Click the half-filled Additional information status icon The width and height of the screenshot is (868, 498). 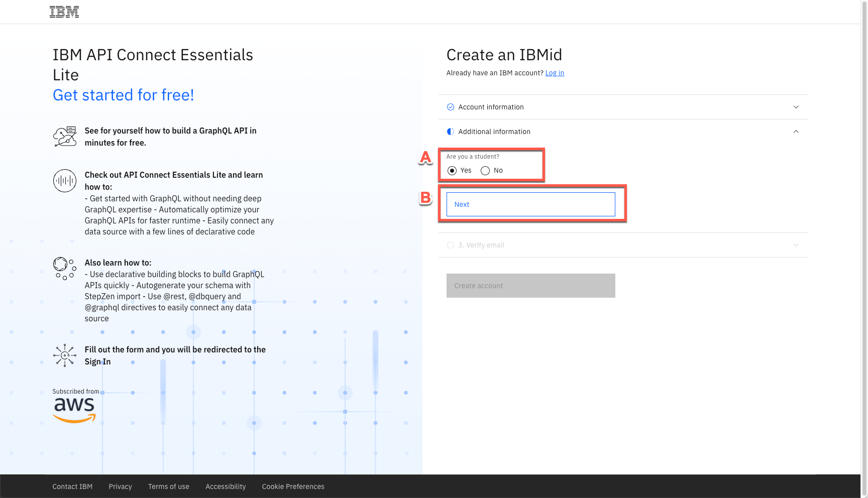point(451,132)
